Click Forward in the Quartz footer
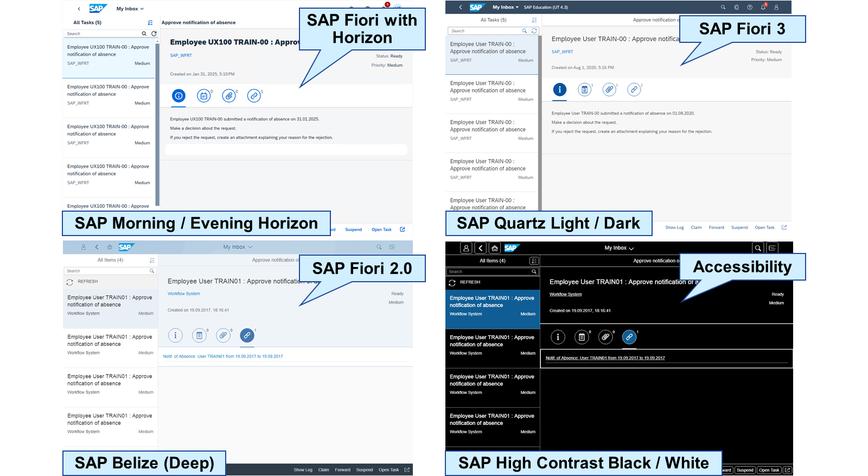 (x=716, y=227)
